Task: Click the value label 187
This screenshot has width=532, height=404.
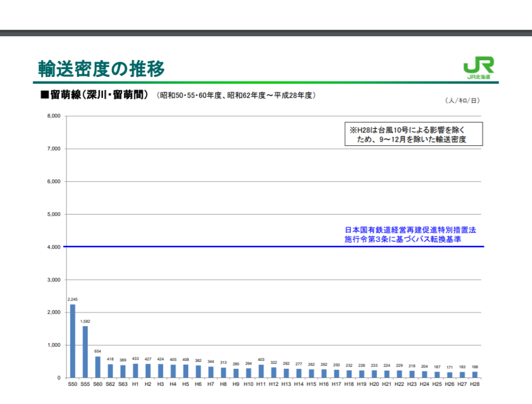Action: pyautogui.click(x=437, y=367)
